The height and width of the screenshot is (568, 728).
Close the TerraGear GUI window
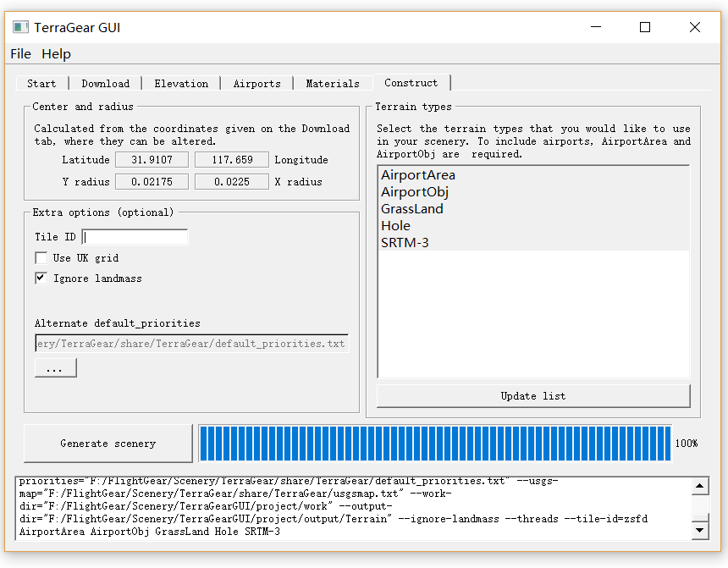click(695, 27)
